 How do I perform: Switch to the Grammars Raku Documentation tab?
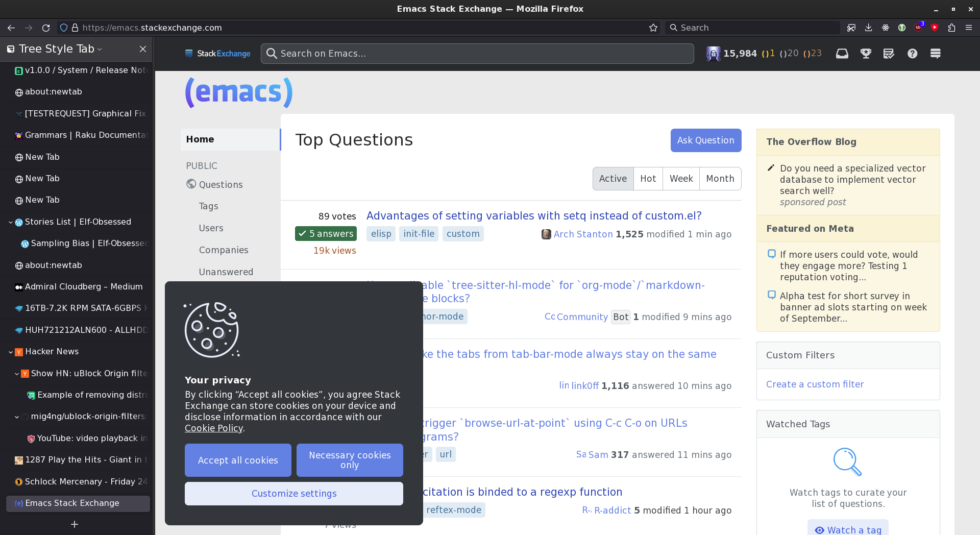click(78, 135)
